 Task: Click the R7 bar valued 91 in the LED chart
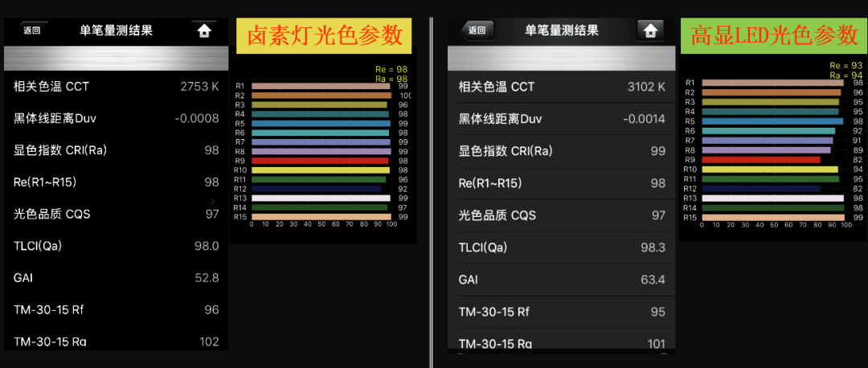click(768, 141)
